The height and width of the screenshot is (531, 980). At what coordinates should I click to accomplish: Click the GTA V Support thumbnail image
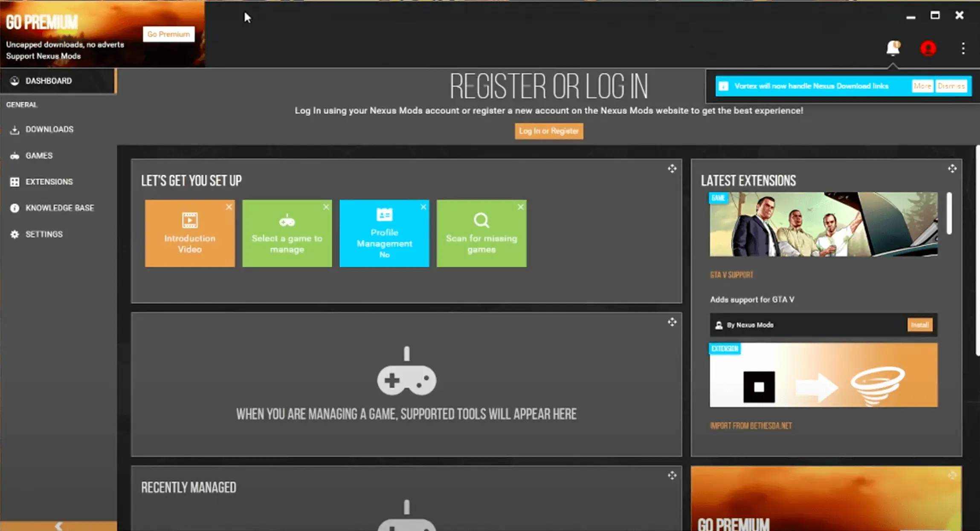(x=823, y=224)
